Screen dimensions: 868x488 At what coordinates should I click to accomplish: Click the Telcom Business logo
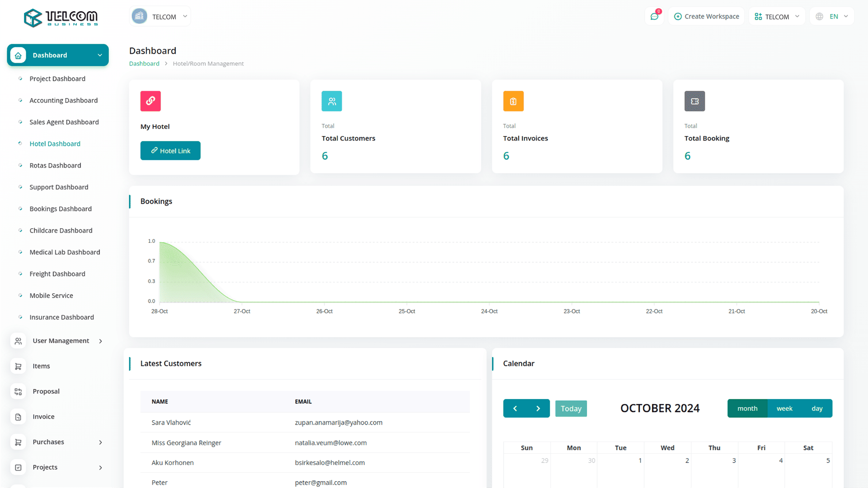click(61, 18)
